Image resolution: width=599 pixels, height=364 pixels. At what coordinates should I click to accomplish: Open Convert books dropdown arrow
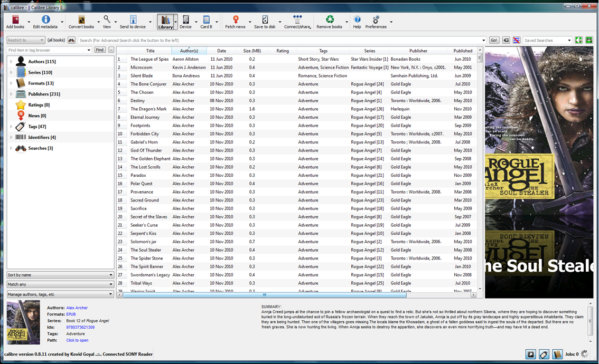[98, 22]
